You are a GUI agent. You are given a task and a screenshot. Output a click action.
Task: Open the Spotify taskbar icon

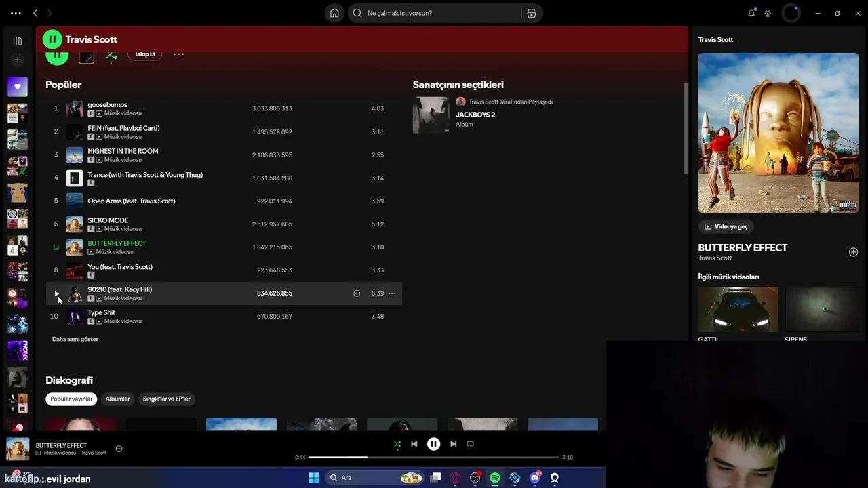pyautogui.click(x=495, y=478)
